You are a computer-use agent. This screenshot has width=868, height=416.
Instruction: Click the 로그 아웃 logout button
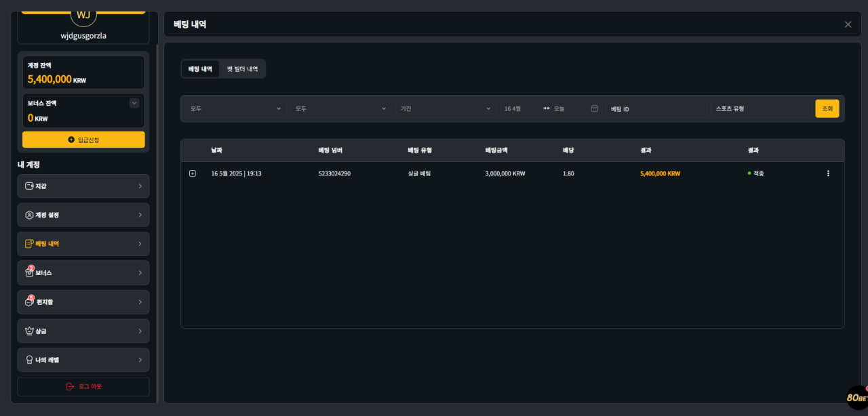tap(83, 386)
